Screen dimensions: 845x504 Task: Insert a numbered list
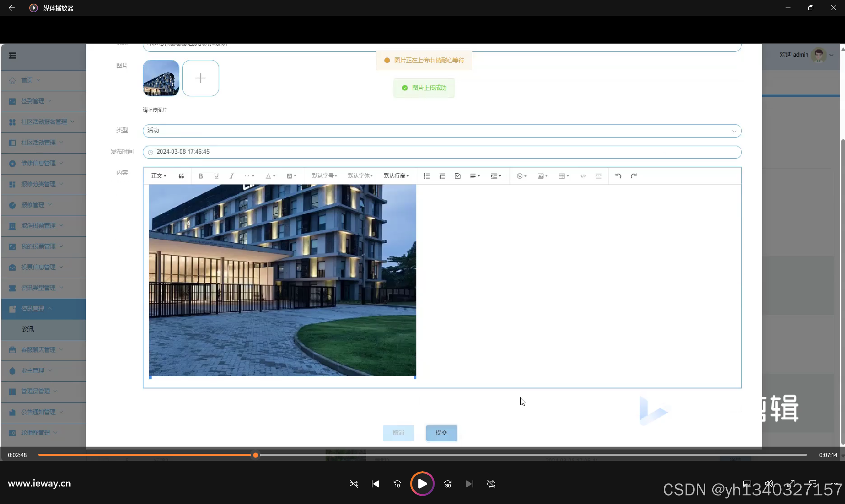tap(442, 176)
